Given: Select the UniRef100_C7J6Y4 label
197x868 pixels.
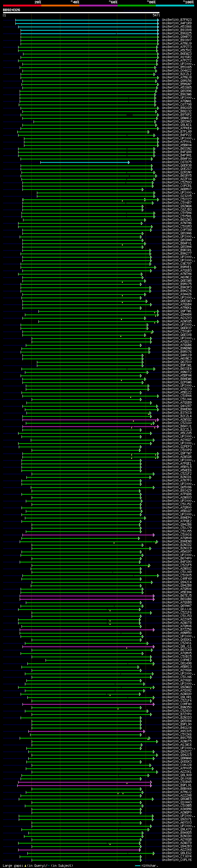Looking at the screenshot, I should point(176,857).
